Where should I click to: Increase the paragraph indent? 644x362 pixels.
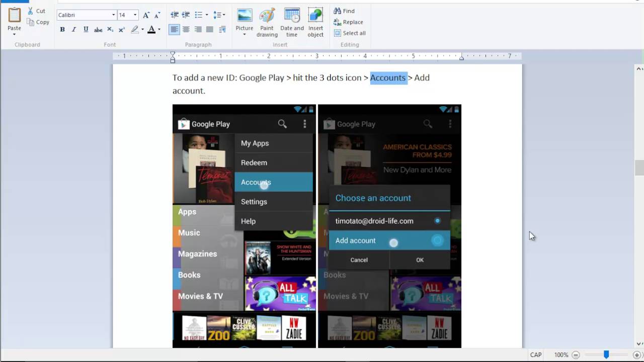[186, 15]
